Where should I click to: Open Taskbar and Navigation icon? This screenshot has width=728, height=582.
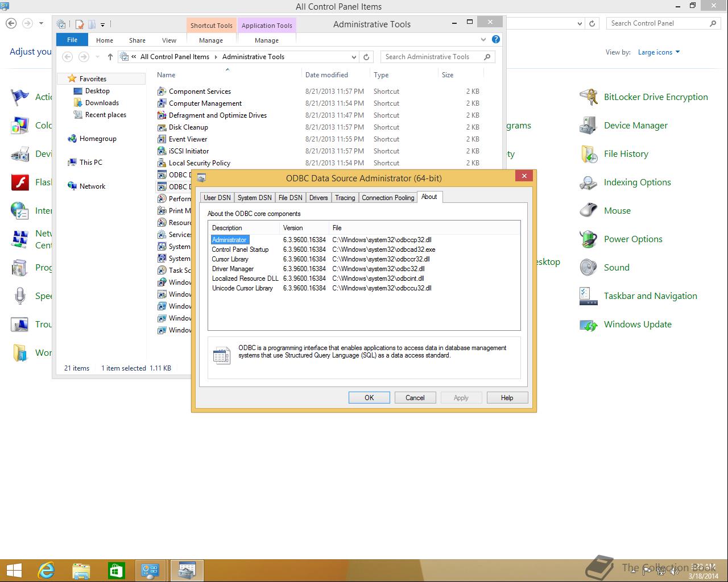click(x=589, y=296)
